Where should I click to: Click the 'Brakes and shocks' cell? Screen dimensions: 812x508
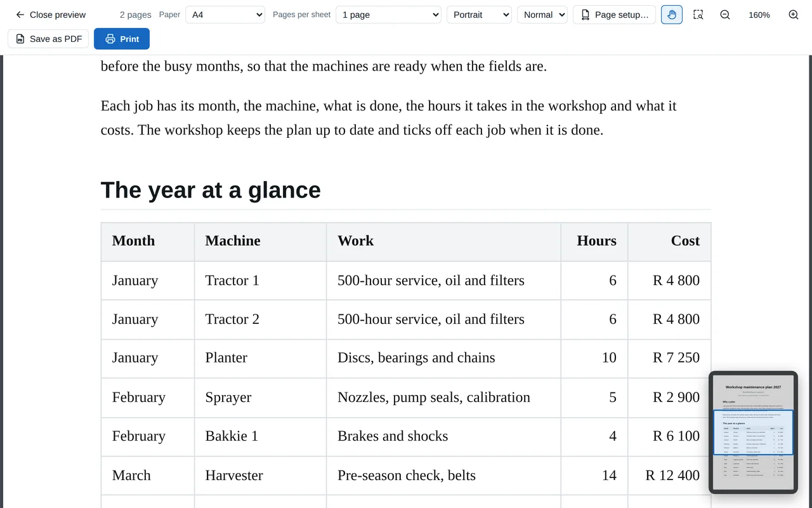(443, 436)
